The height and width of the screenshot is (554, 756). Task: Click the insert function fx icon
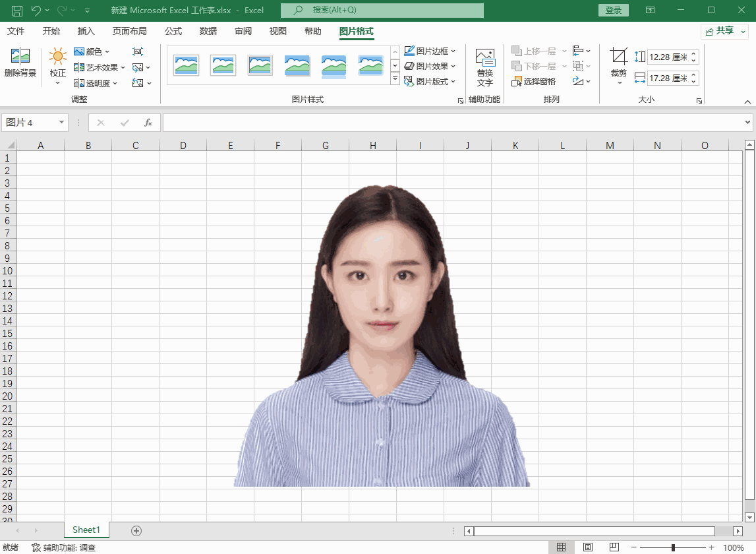(148, 123)
